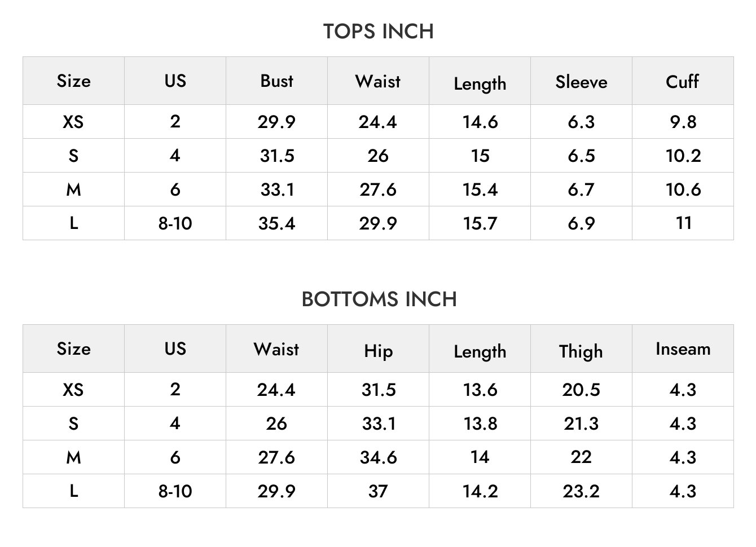Select the Thigh column header
The width and height of the screenshot is (756, 547).
[581, 351]
